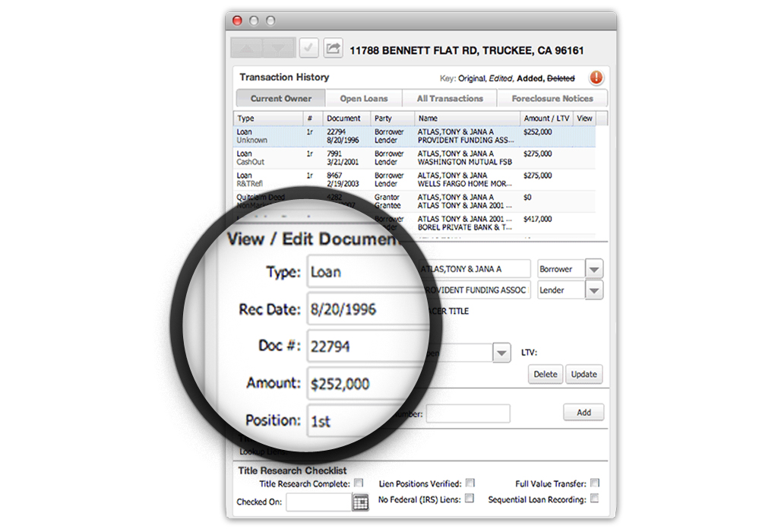Toggle the No Federal (IRS) Liens checkbox

[x=470, y=499]
